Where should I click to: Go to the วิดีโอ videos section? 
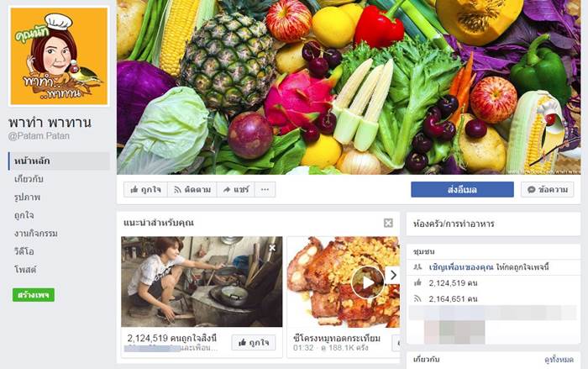24,251
